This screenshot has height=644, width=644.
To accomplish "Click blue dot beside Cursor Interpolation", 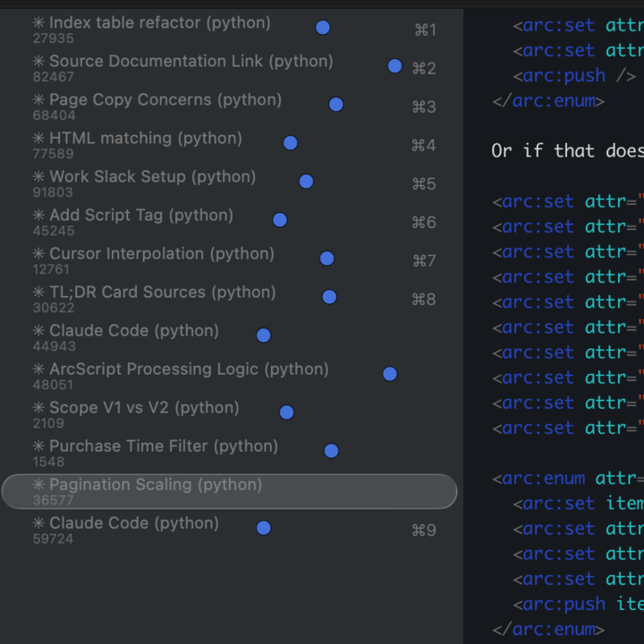I will click(x=327, y=258).
